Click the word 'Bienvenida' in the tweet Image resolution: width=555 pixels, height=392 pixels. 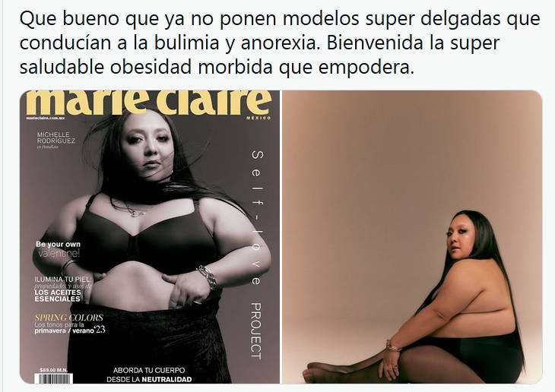pyautogui.click(x=375, y=43)
